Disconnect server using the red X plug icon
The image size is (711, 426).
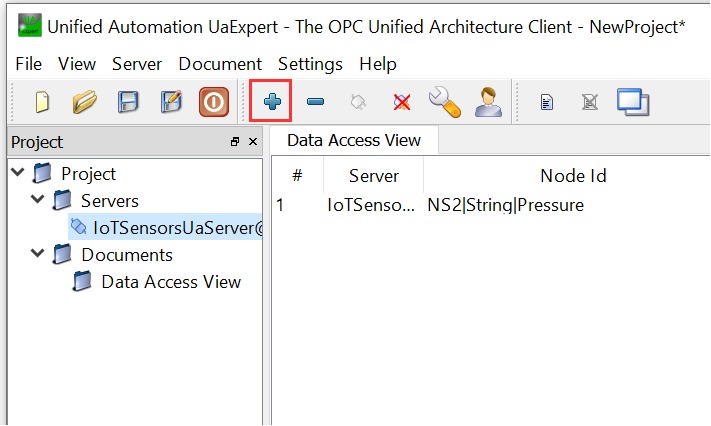[x=402, y=101]
